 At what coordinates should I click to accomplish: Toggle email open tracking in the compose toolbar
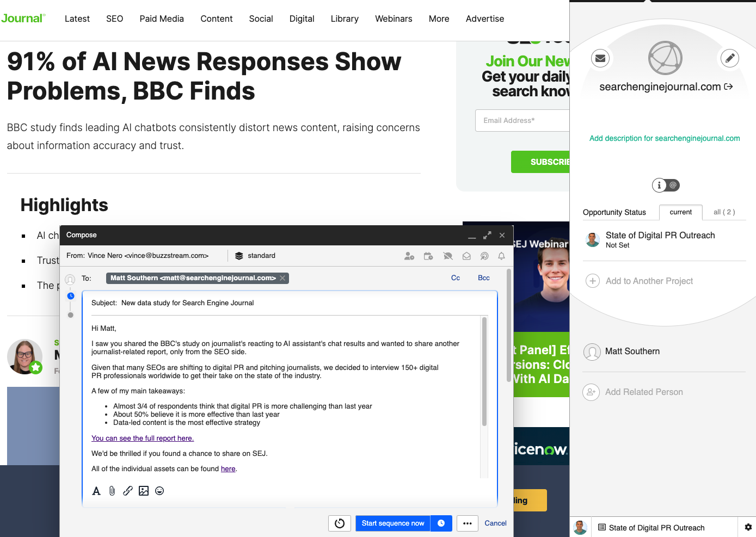coord(466,256)
